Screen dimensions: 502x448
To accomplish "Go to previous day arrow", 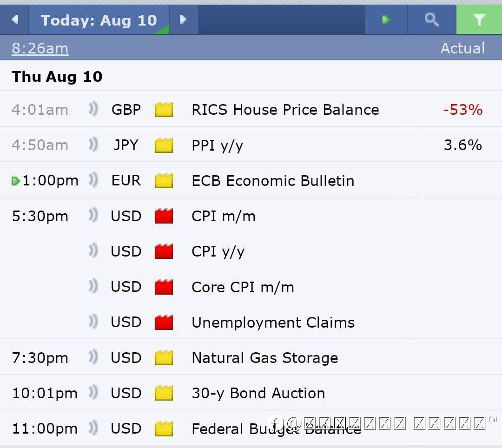I will coord(14,20).
